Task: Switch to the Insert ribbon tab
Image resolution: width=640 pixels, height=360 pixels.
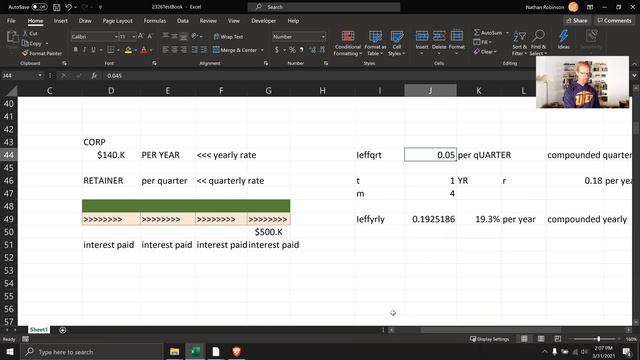Action: pyautogui.click(x=61, y=21)
